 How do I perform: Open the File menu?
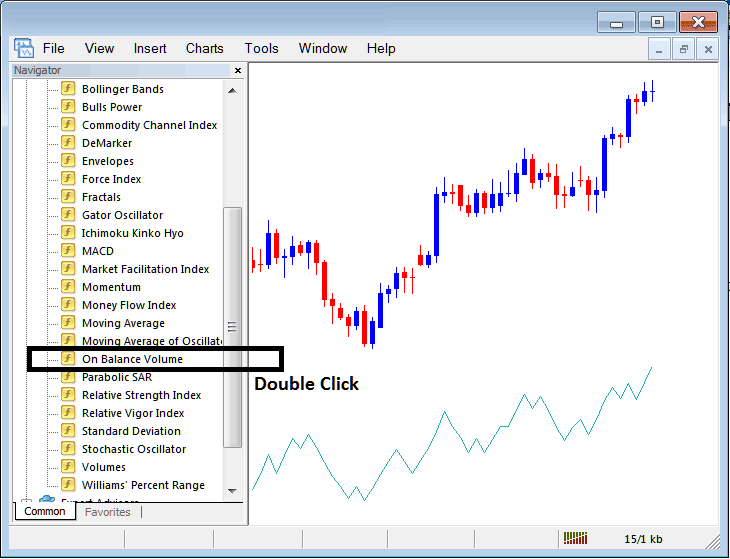point(54,48)
